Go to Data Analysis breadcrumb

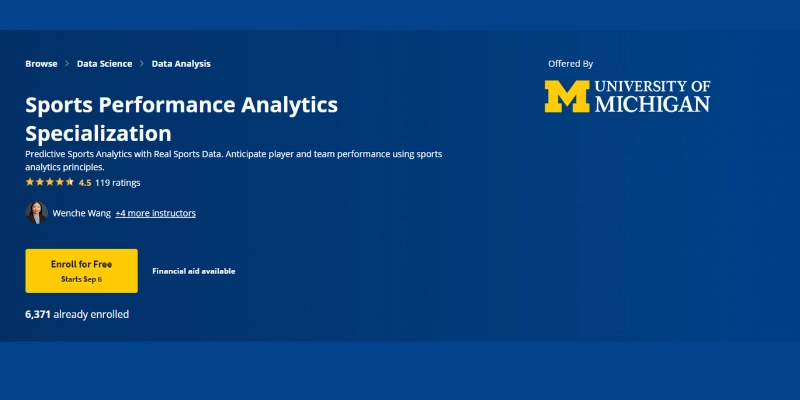181,64
